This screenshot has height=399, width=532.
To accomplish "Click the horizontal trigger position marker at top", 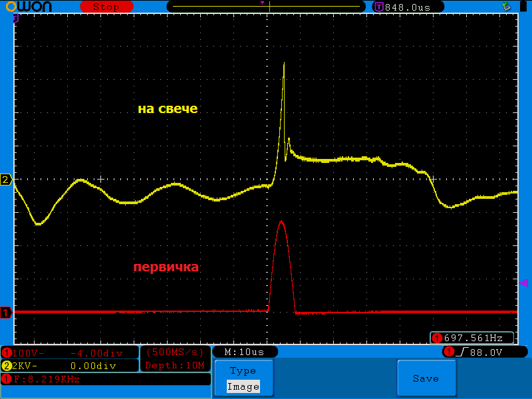I will point(262,3).
